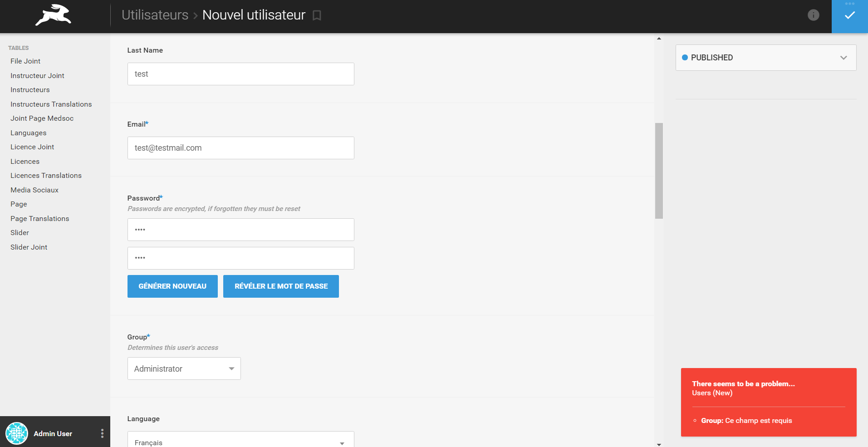The image size is (868, 447).
Task: Open the info panel icon
Action: [x=814, y=15]
